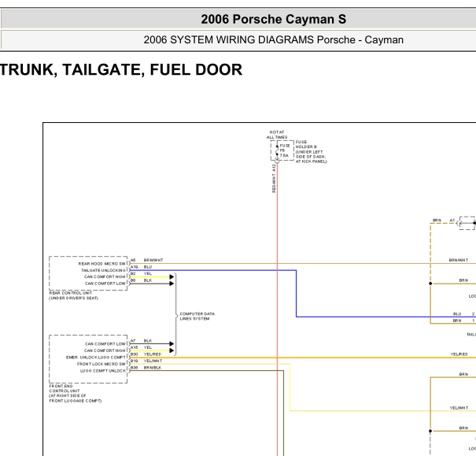The height and width of the screenshot is (456, 476).
Task: Click the 'BRN 1' connector pin label
Action: (463, 321)
